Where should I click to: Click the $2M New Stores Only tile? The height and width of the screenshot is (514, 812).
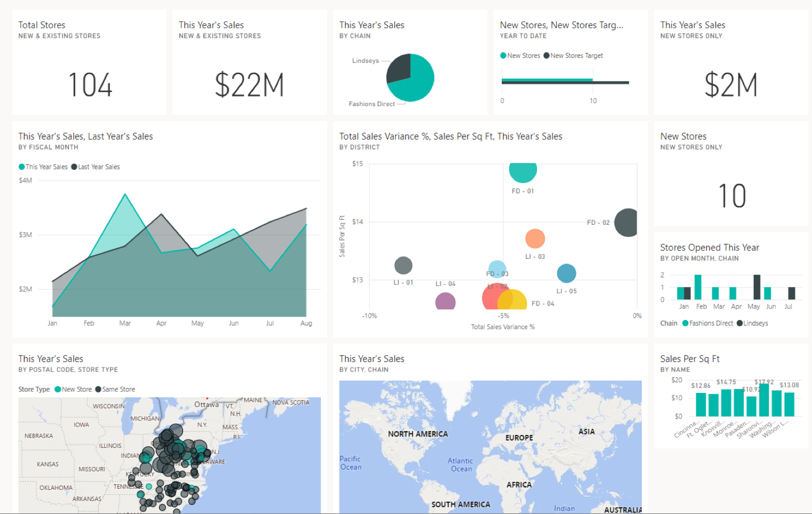[731, 84]
